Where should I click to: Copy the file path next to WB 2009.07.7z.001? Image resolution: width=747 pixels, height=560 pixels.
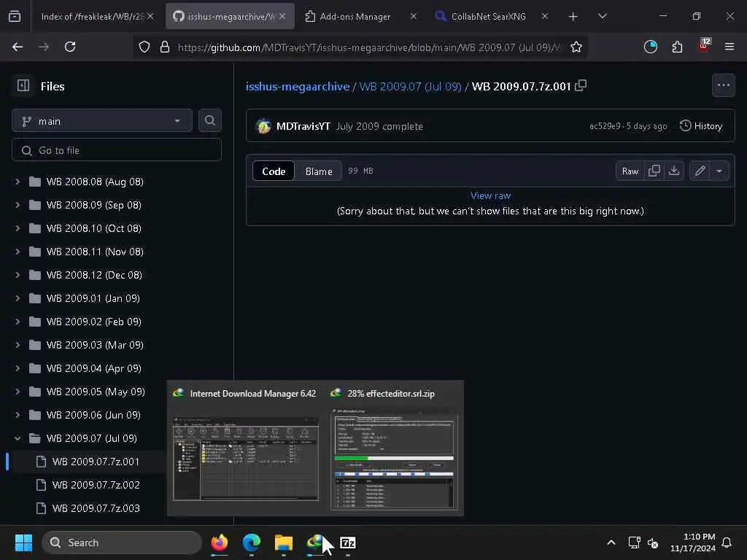pyautogui.click(x=580, y=86)
